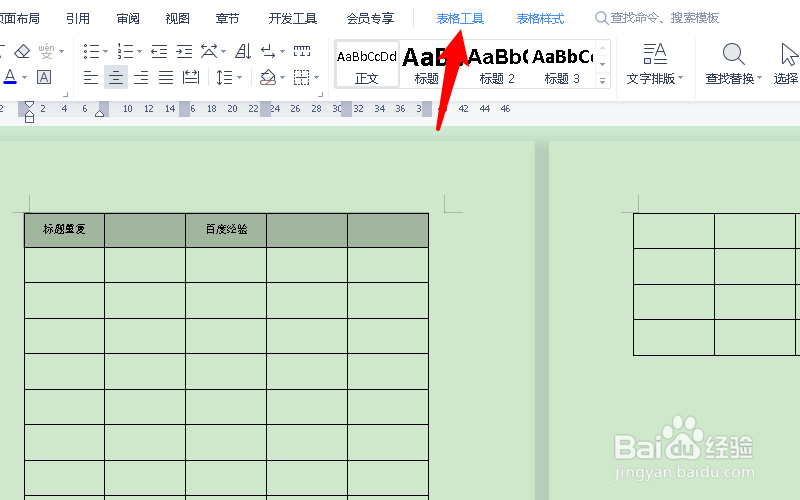Open the 文字排版 text layout tool
800x500 pixels.
pos(655,63)
